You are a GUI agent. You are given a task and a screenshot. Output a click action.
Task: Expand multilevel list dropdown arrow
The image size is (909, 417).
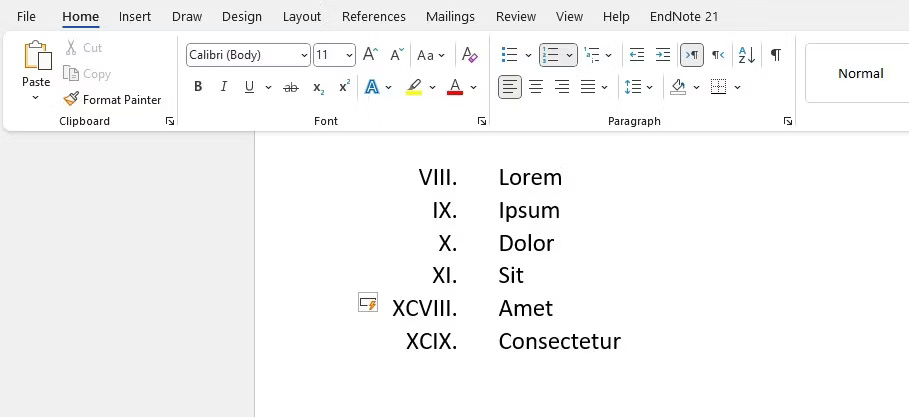click(608, 56)
